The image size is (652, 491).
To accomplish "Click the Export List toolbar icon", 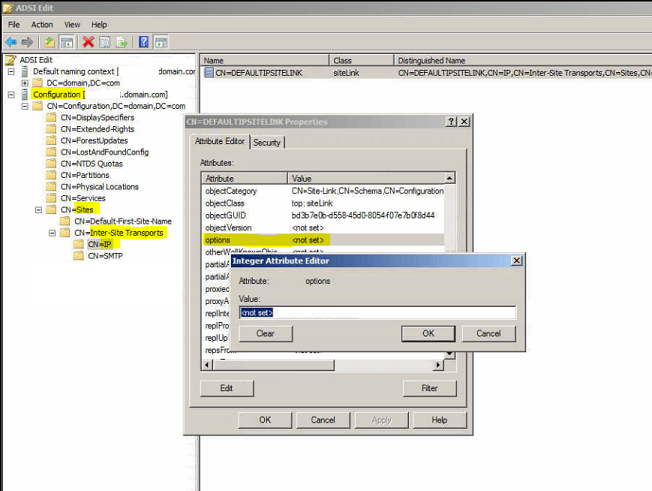I will [x=122, y=42].
